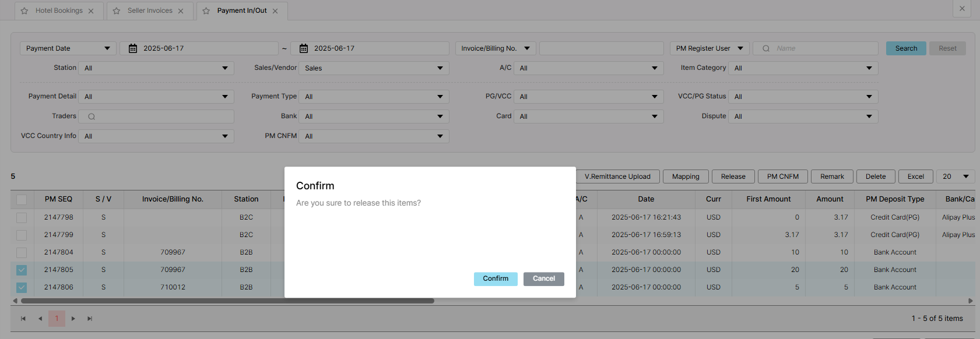This screenshot has width=980, height=339.
Task: Close the Seller Invoices tab
Action: 181,11
